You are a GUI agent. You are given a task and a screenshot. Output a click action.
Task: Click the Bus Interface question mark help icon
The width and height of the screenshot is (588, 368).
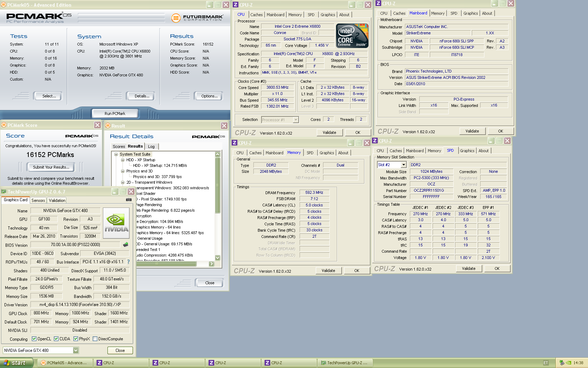point(128,262)
